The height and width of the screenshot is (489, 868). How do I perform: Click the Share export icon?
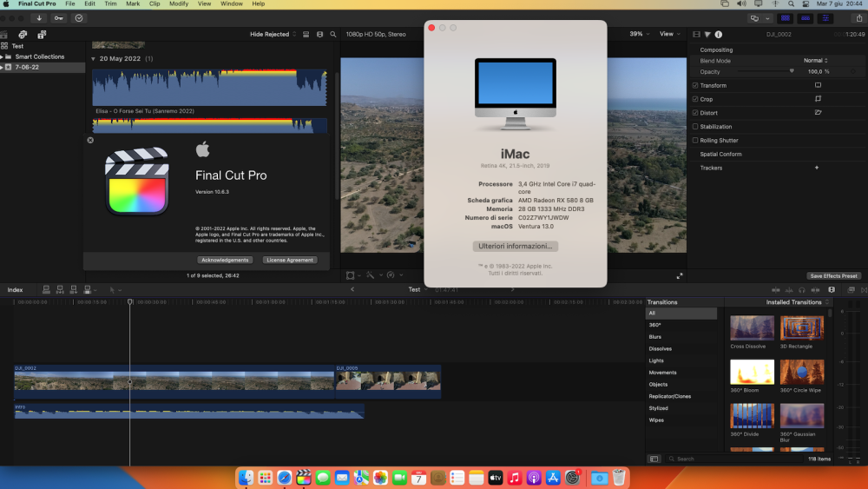tap(859, 18)
